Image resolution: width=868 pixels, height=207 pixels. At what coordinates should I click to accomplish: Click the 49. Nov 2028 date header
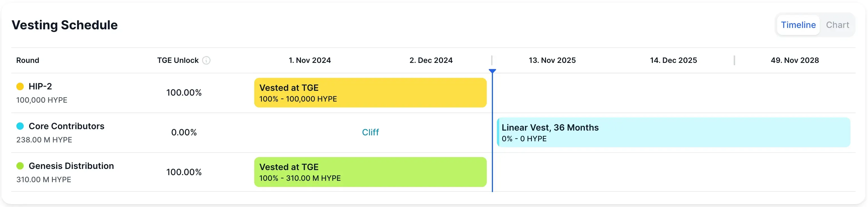click(795, 60)
